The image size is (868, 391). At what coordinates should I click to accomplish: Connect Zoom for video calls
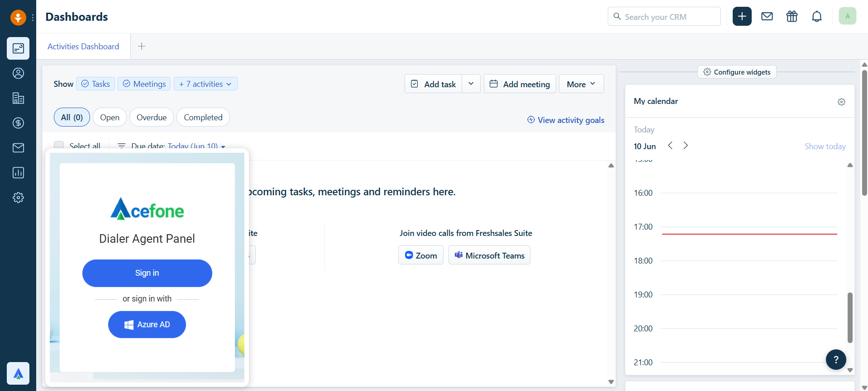click(421, 255)
